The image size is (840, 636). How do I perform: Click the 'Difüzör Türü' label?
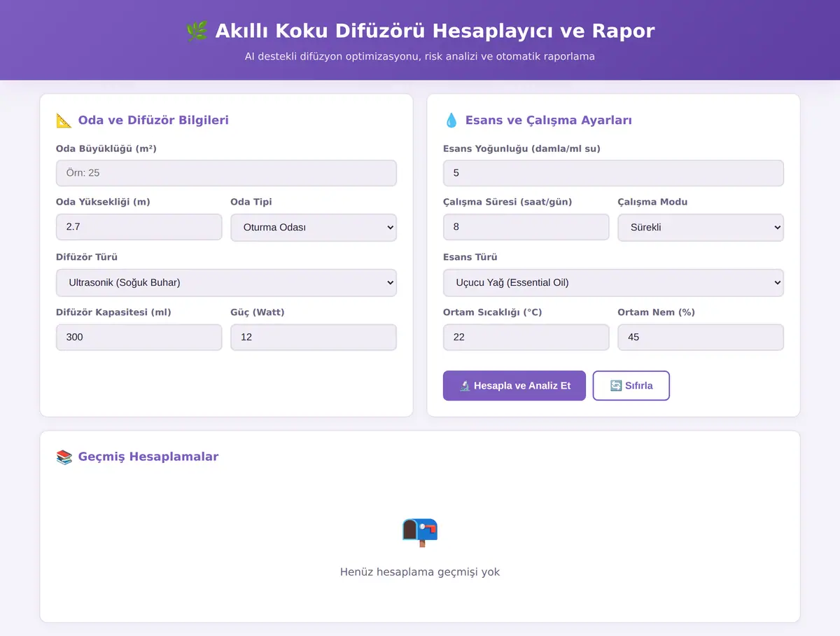click(87, 257)
